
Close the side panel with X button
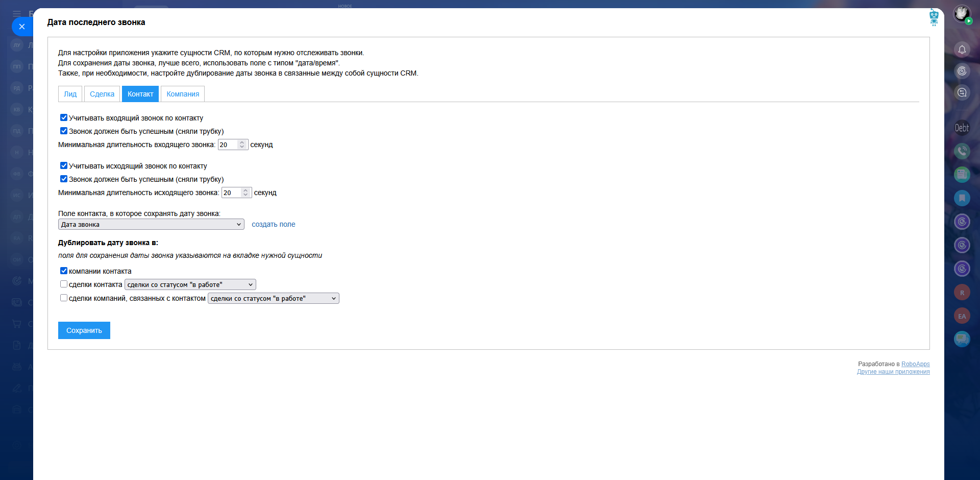click(22, 27)
